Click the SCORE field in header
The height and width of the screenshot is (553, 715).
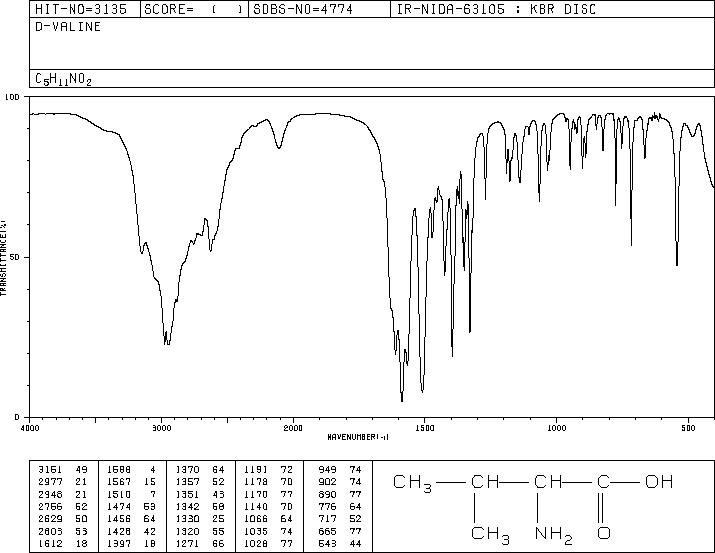(x=194, y=9)
